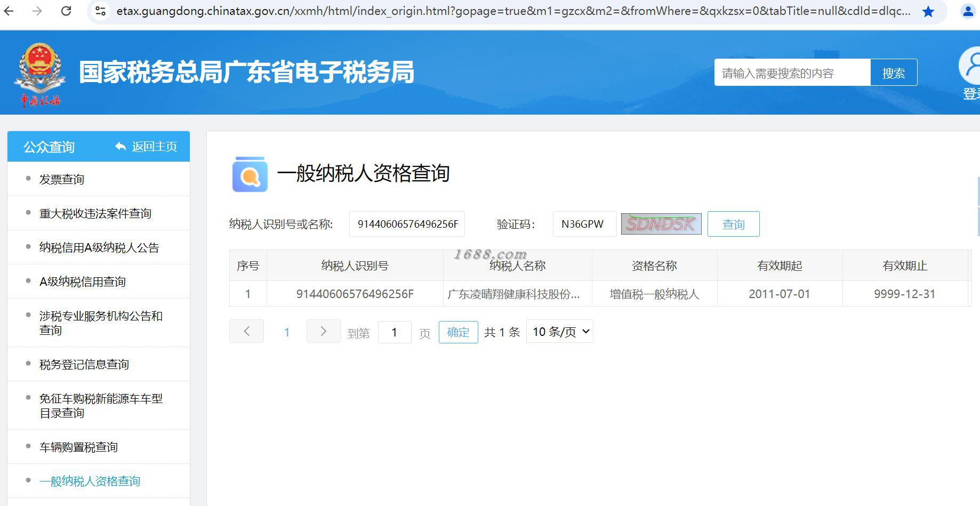Open 免征车购税新能源车车型目录查询
The image size is (980, 506).
pos(101,406)
